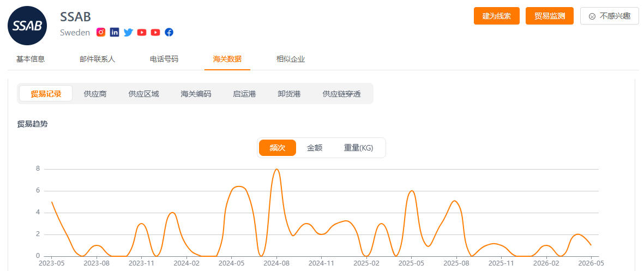Go to the 相似企业 tab
Image resolution: width=644 pixels, height=271 pixels.
[x=291, y=59]
